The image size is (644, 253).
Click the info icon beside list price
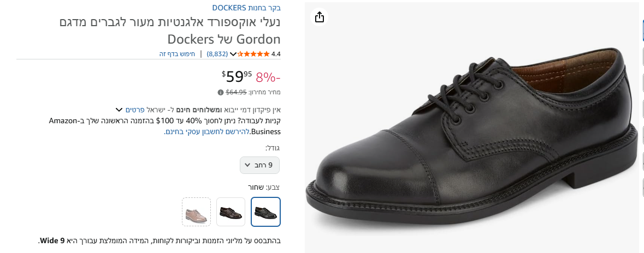(x=220, y=92)
